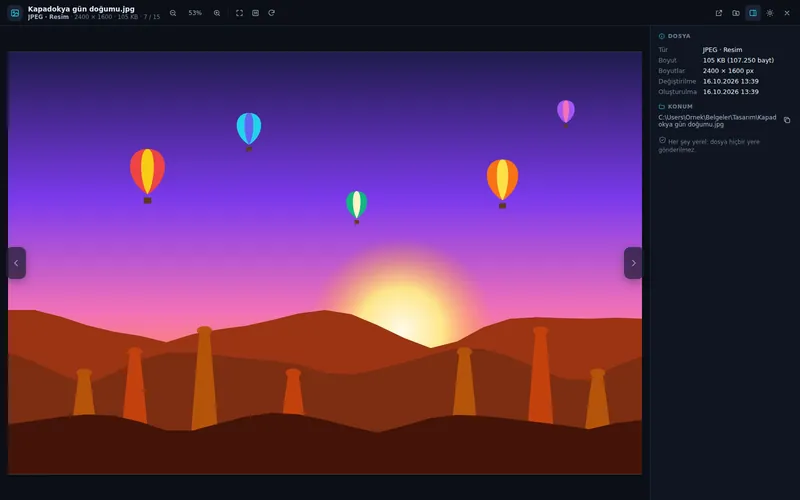Close the image viewer
The height and width of the screenshot is (500, 800).
click(787, 13)
